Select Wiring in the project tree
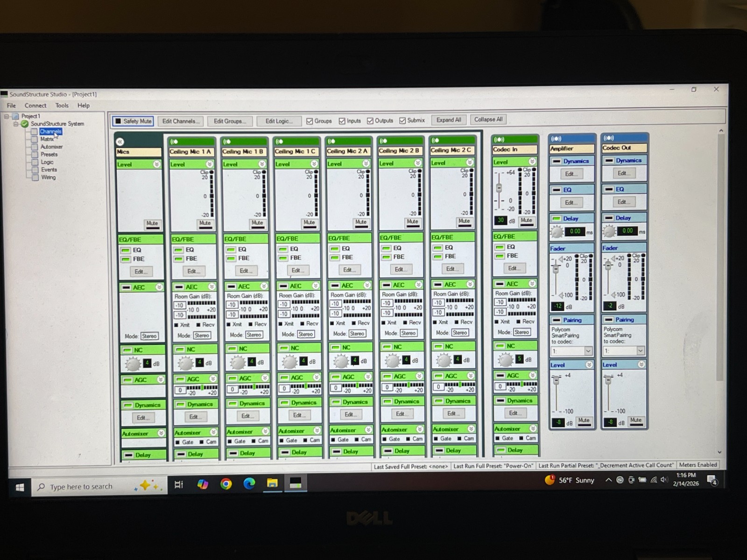The image size is (747, 560). 48,177
